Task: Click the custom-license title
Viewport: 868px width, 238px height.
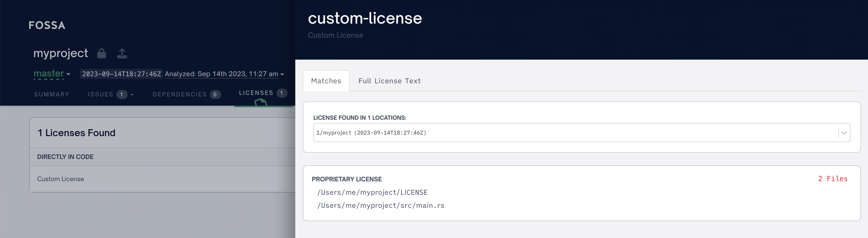Action: (x=365, y=18)
